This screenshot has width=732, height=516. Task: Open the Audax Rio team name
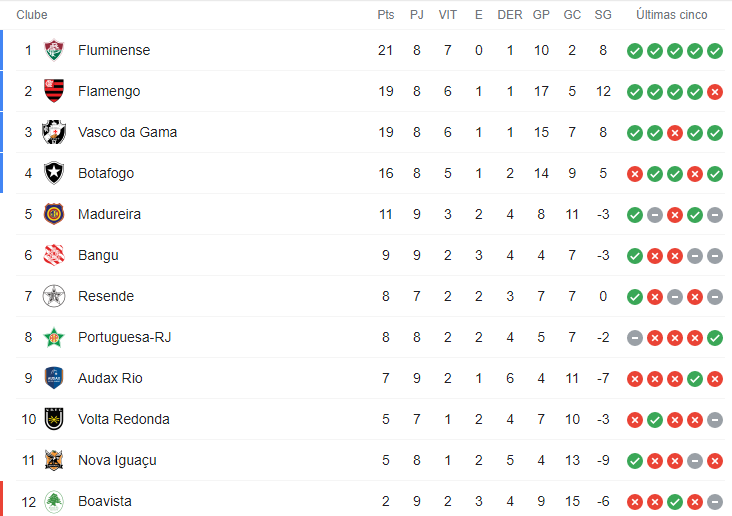pyautogui.click(x=110, y=378)
